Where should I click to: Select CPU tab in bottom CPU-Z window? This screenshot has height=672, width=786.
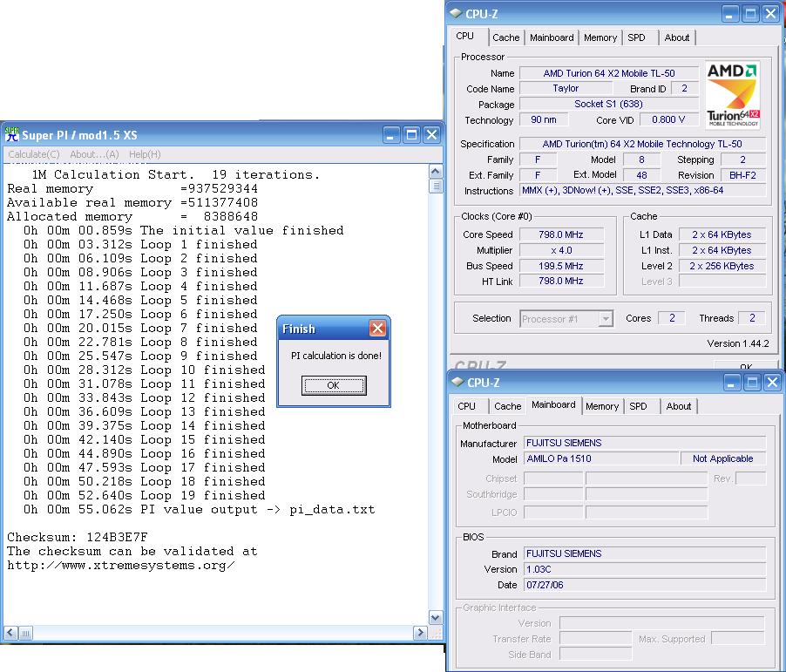click(467, 406)
